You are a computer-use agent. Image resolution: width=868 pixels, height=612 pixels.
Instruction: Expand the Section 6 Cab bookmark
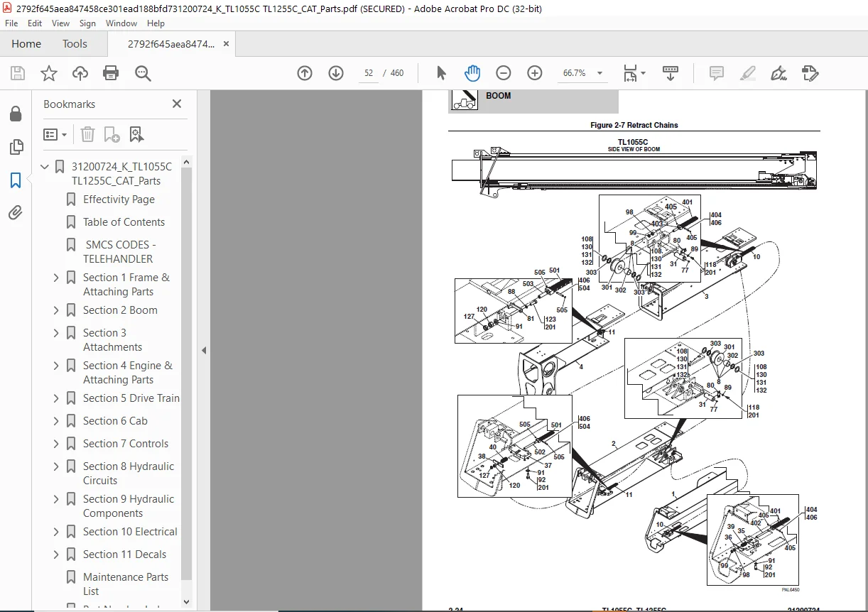coord(56,421)
